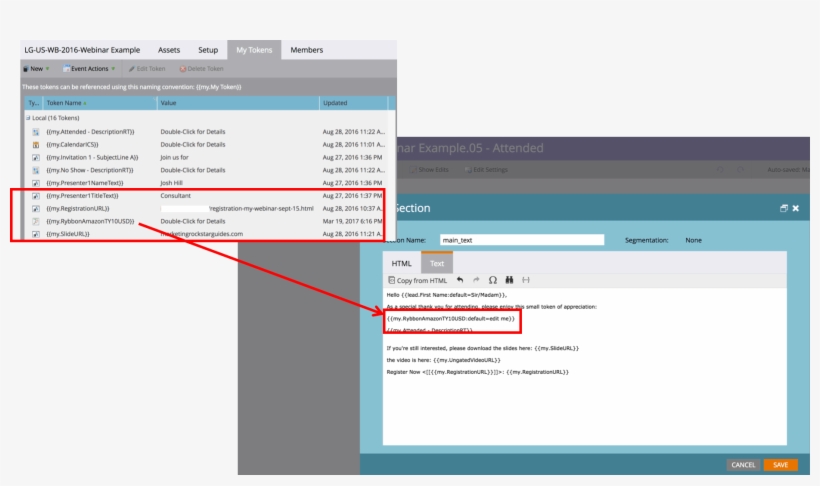Select token {{my.No Show - DescriptionRT}}

click(89, 170)
